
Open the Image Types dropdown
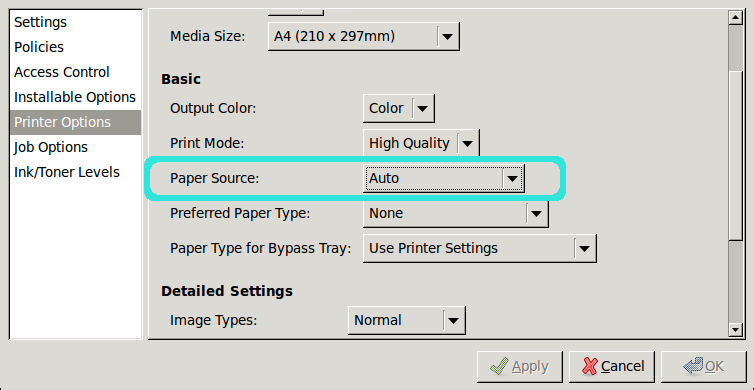coord(406,320)
